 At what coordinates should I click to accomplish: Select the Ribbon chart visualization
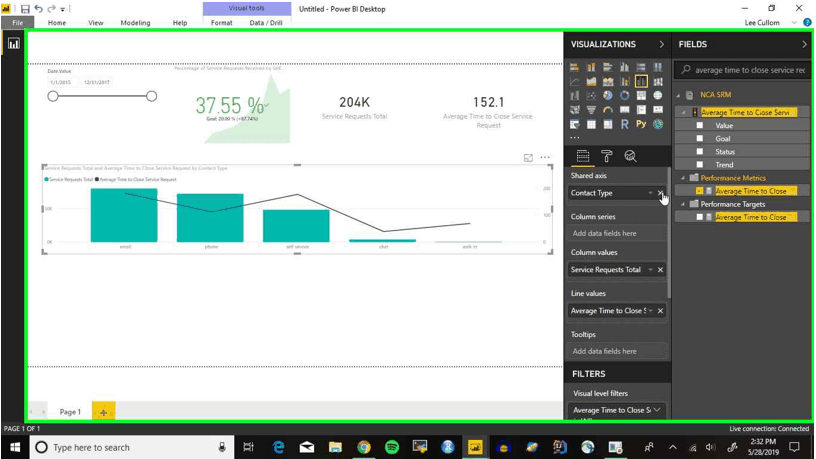point(658,82)
